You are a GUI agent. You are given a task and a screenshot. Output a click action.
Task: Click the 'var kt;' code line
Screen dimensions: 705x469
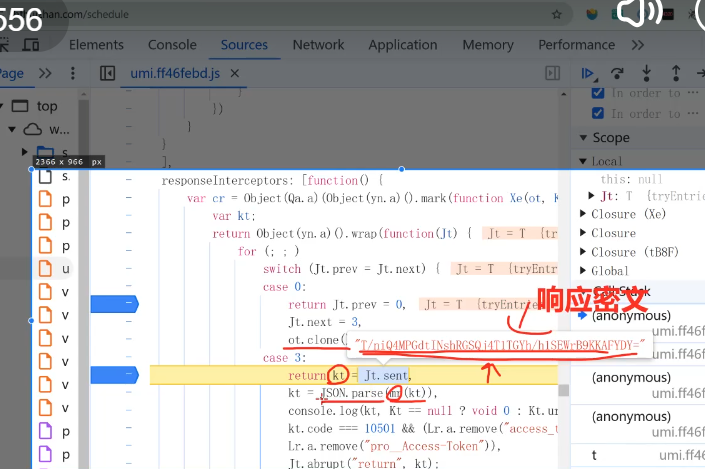coord(234,216)
